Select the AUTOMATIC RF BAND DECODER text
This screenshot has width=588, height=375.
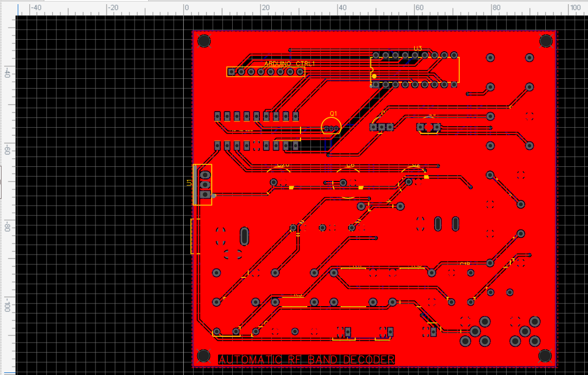point(306,360)
